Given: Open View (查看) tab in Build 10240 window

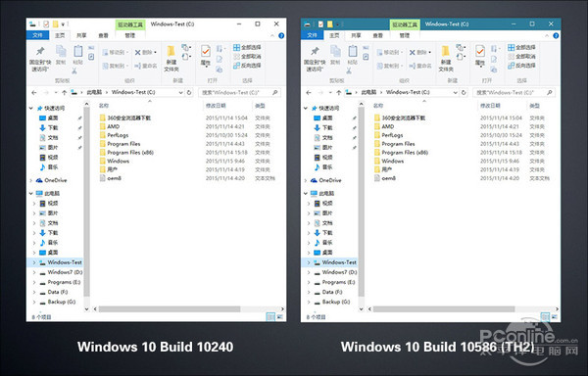Looking at the screenshot, I should tap(103, 35).
